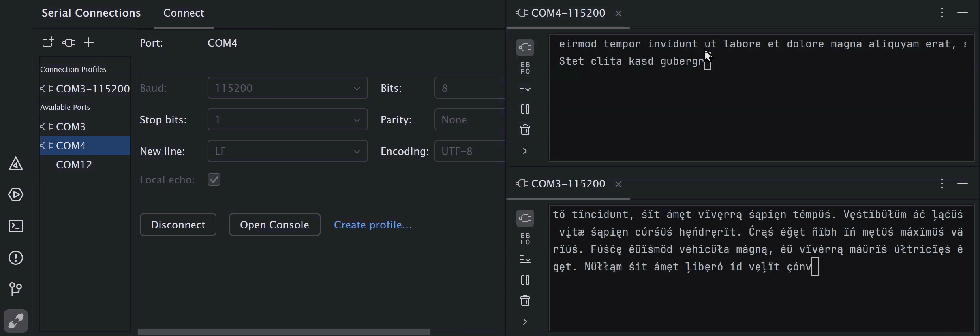This screenshot has height=336, width=980.
Task: Click inside COM3 console text area
Action: 762,268
